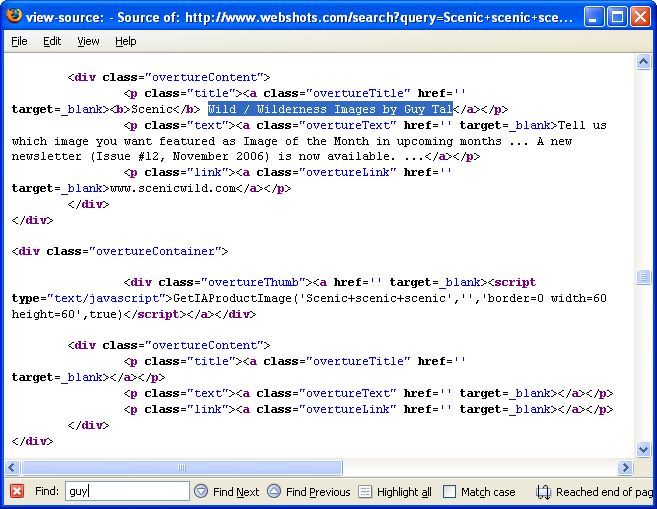Click the text 'height=60' in script line
This screenshot has width=657, height=509.
[x=43, y=314]
